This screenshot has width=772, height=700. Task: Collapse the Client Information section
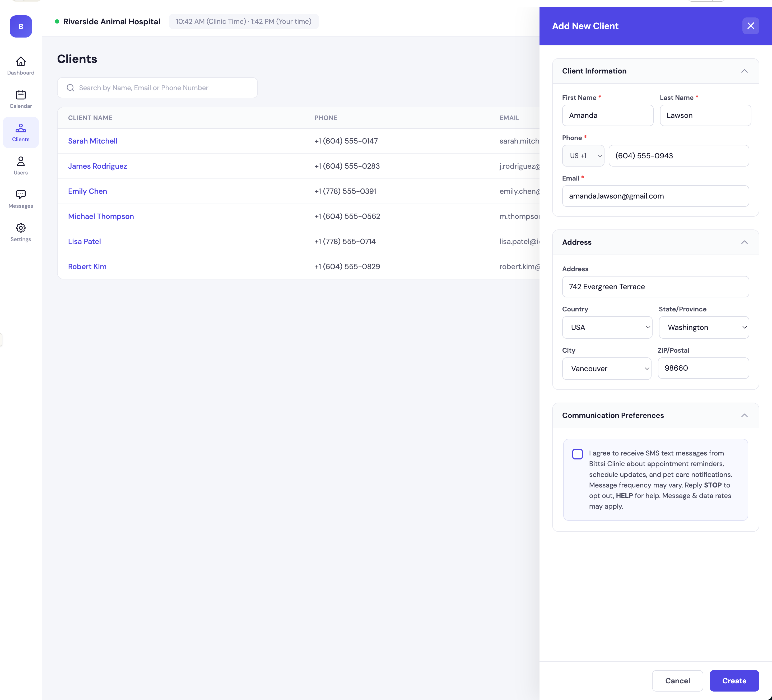pos(744,71)
